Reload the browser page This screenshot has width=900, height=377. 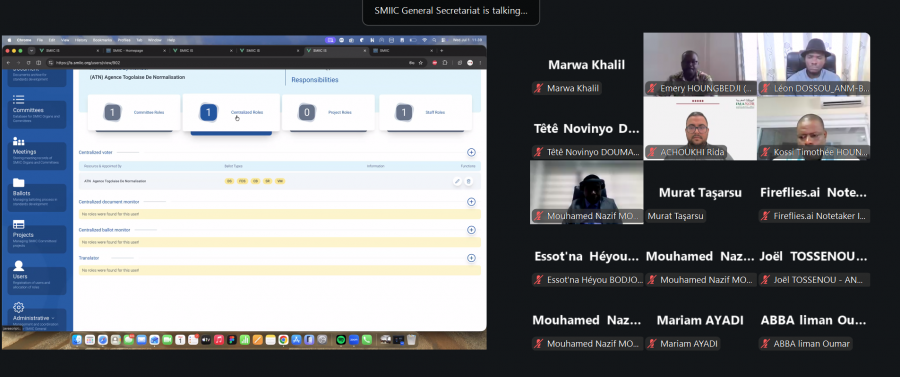pyautogui.click(x=28, y=63)
